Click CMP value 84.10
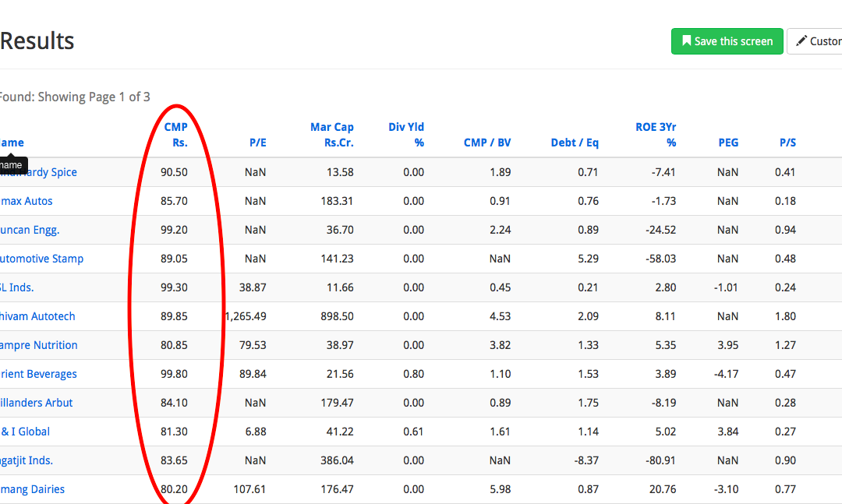The image size is (842, 504). 174,403
